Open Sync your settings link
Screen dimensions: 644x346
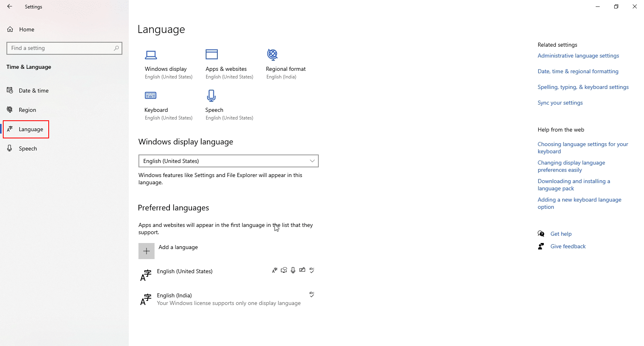tap(560, 103)
